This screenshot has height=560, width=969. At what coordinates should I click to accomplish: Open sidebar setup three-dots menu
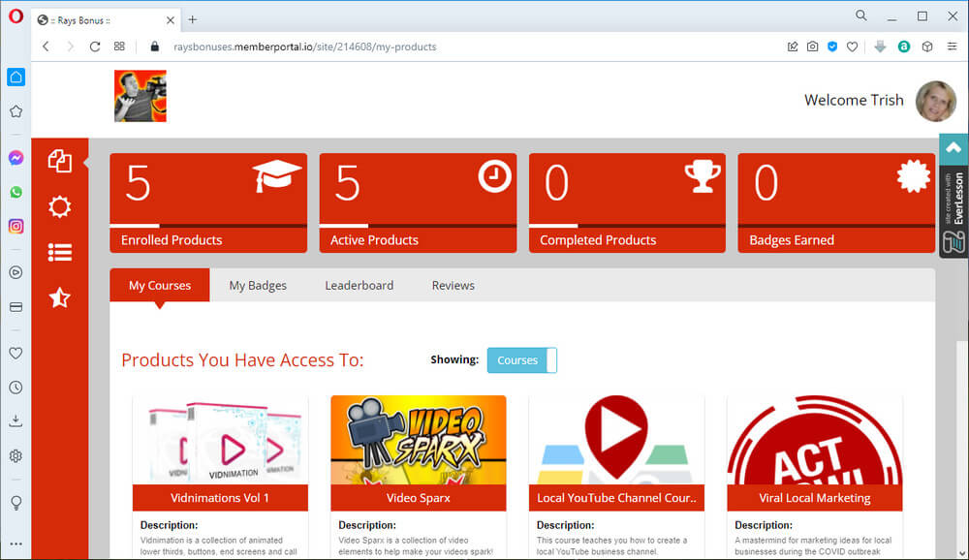[x=16, y=544]
